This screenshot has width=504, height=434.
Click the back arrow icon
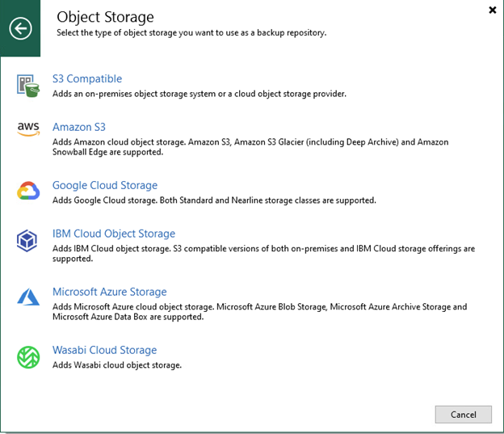pos(20,29)
